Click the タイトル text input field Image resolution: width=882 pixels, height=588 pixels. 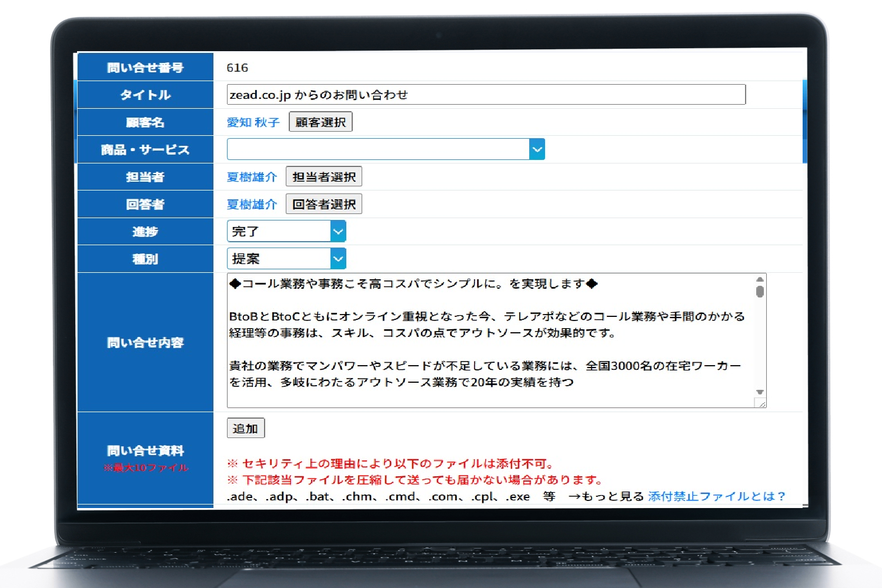point(486,95)
